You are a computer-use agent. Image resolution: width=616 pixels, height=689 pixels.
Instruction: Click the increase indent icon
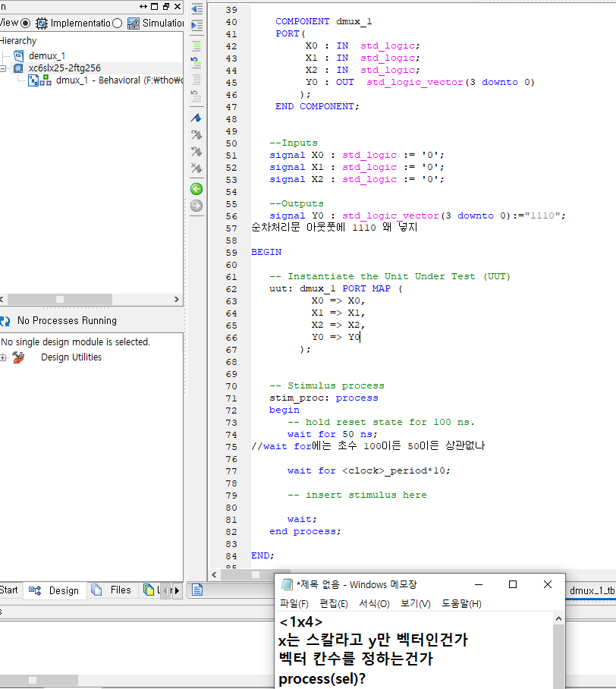[196, 26]
